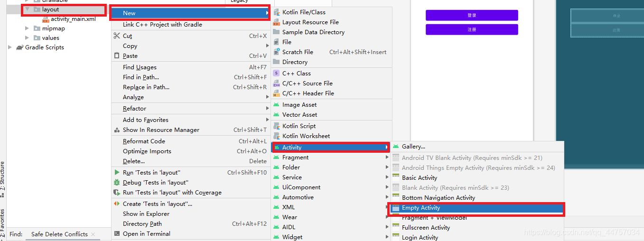
Task: Click the green Run 'Tests in layout' icon
Action: tap(117, 173)
